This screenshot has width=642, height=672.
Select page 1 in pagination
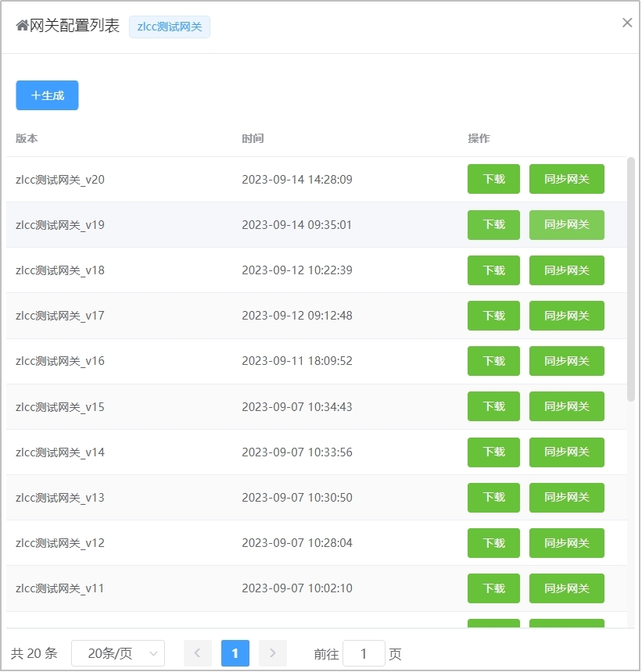click(235, 653)
